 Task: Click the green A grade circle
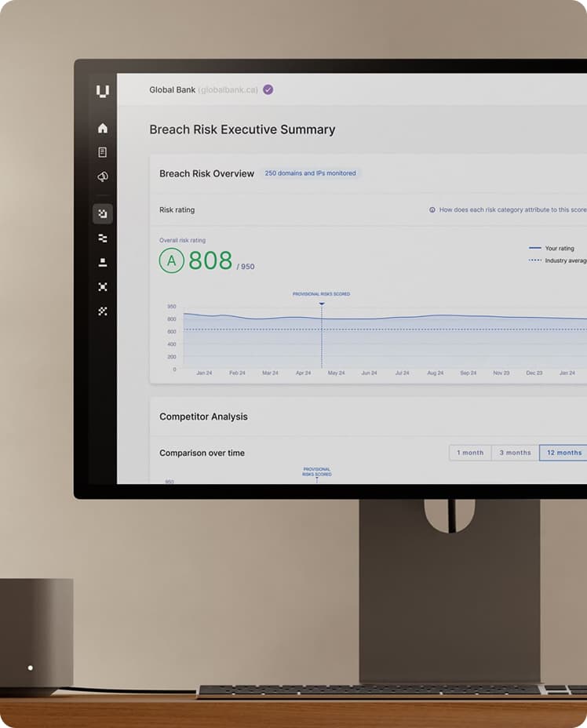pyautogui.click(x=171, y=260)
